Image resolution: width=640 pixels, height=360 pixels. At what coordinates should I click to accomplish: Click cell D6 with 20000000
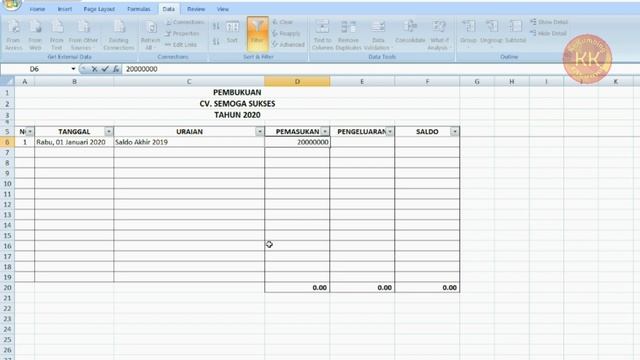coord(297,142)
